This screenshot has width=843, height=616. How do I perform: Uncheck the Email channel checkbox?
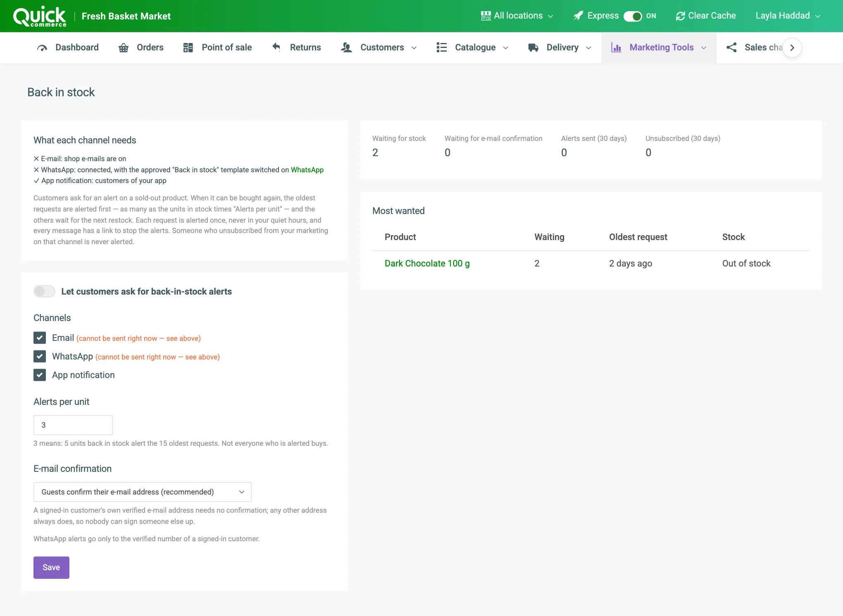(x=40, y=338)
